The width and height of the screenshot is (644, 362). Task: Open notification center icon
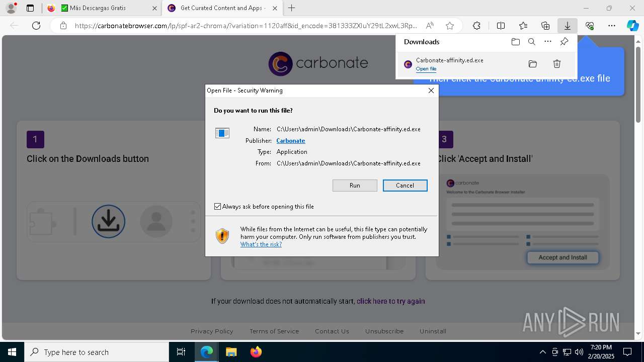pos(627,352)
